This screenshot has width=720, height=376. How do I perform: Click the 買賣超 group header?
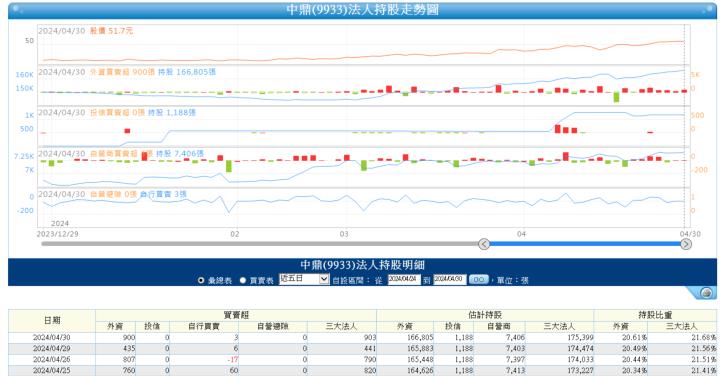(x=236, y=315)
